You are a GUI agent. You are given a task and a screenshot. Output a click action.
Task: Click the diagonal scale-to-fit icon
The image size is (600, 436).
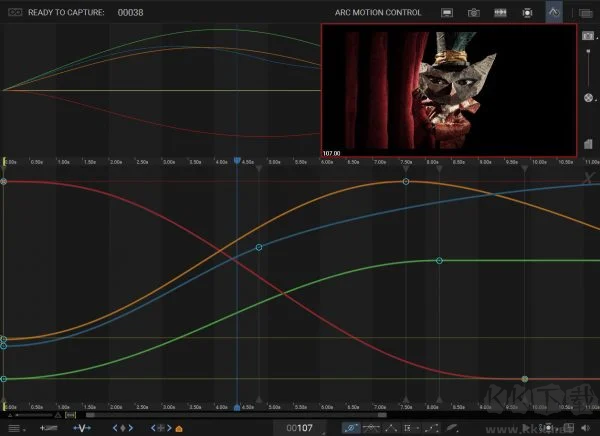click(x=431, y=428)
